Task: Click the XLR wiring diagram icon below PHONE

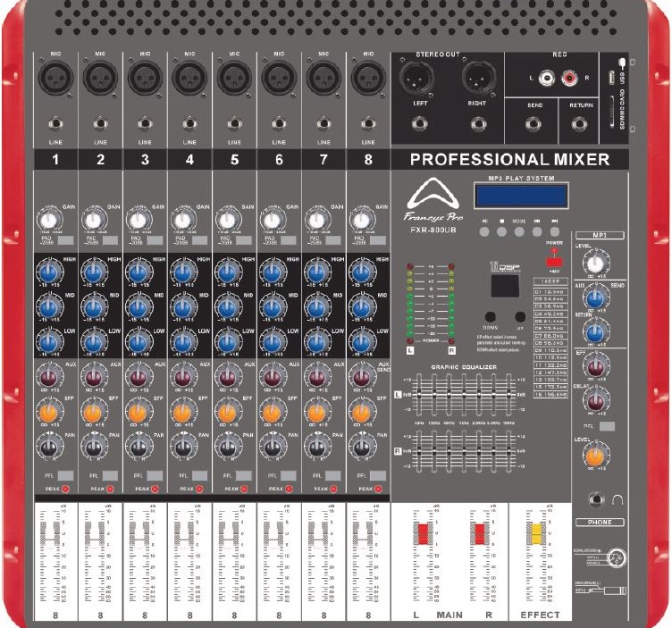Action: pyautogui.click(x=616, y=557)
